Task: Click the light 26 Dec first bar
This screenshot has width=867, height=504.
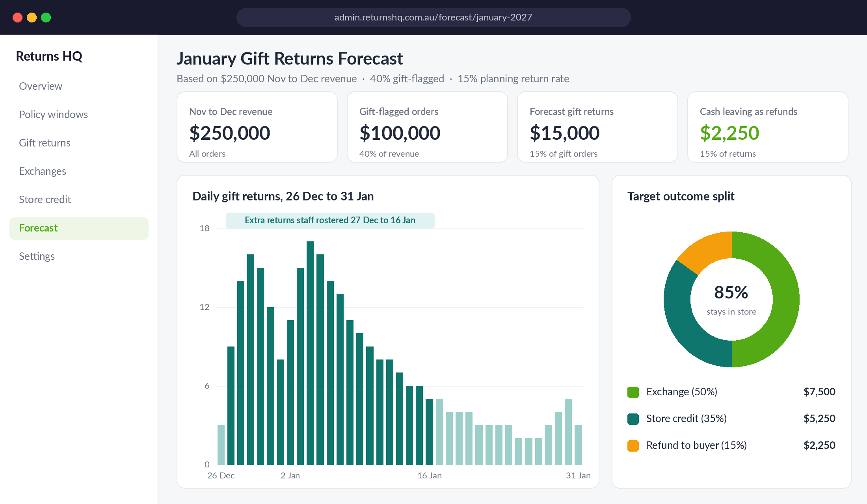Action: [x=221, y=445]
